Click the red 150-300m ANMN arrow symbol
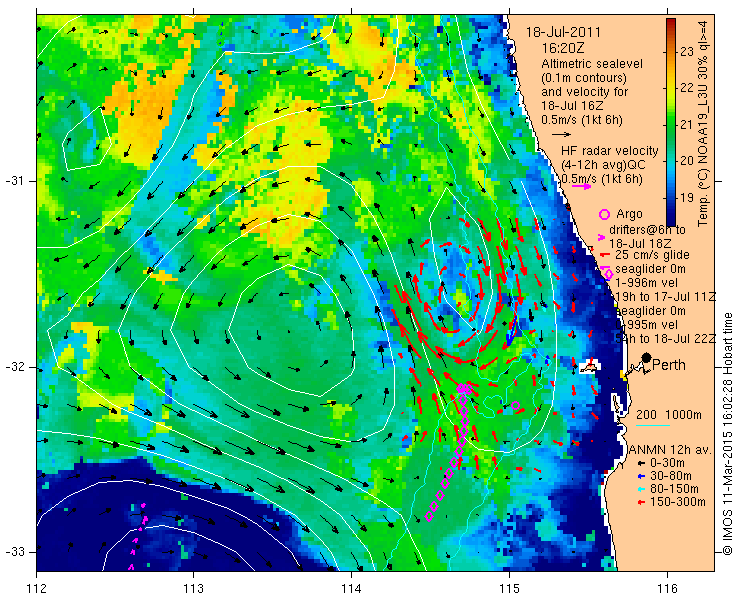The image size is (740, 600). pyautogui.click(x=641, y=502)
